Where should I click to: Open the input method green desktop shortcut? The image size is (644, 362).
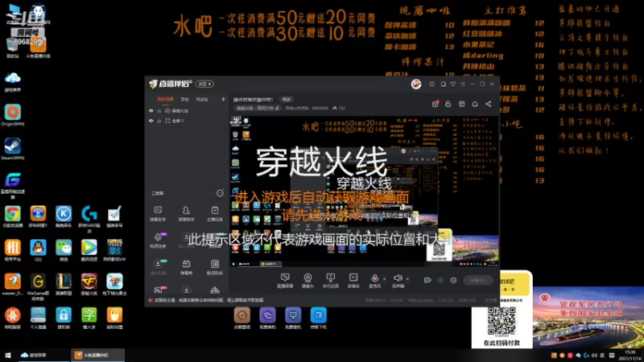89,318
